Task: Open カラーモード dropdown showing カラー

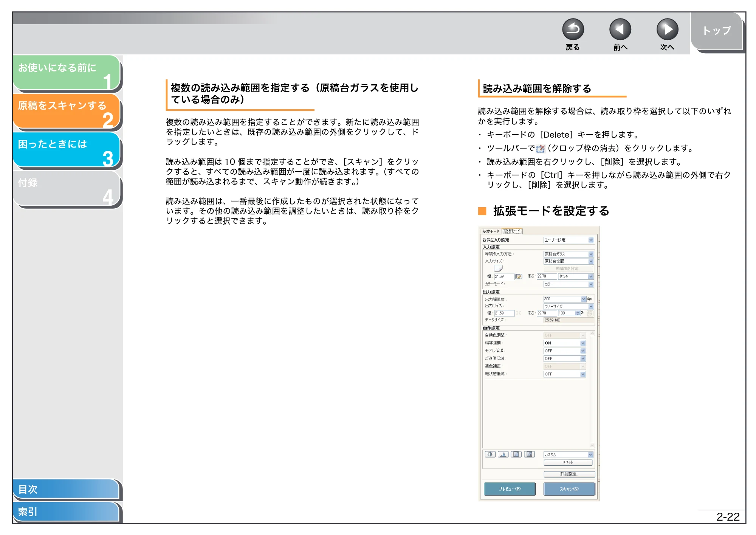Action: pos(569,284)
